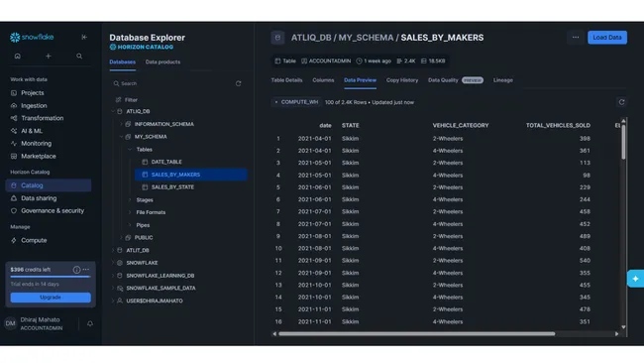Expand the INFORMATION_SCHEMA node

pos(121,124)
